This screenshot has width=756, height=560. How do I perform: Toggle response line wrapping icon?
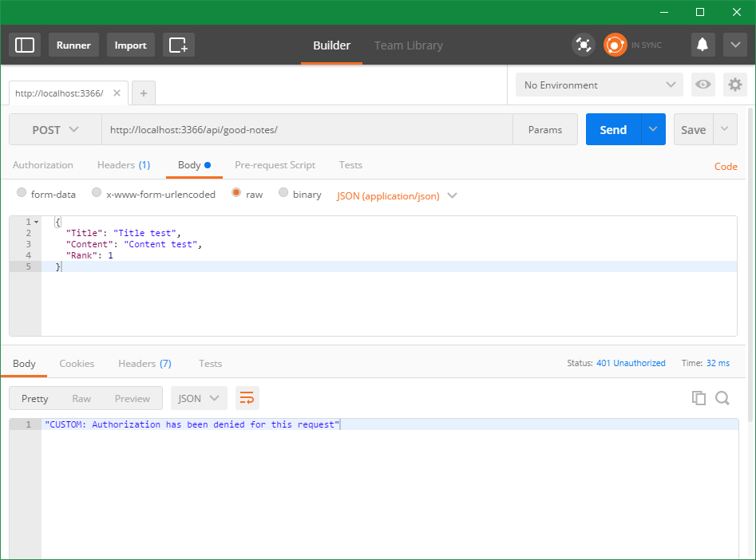(247, 398)
